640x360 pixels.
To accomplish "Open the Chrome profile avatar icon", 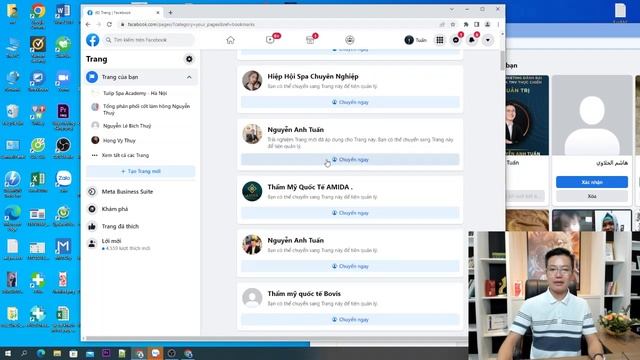I will [x=487, y=24].
